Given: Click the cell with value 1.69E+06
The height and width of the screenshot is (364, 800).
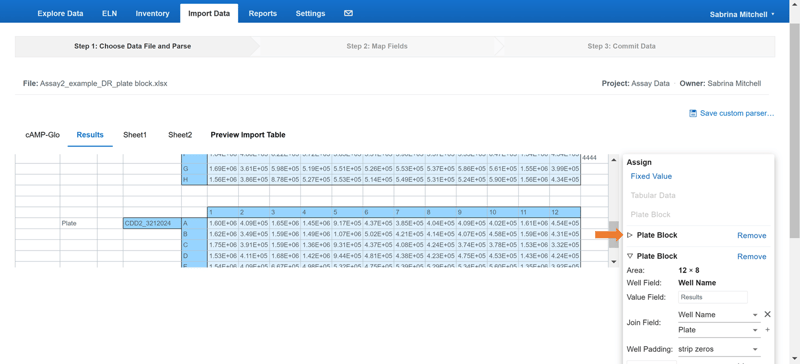Looking at the screenshot, I should (x=223, y=169).
